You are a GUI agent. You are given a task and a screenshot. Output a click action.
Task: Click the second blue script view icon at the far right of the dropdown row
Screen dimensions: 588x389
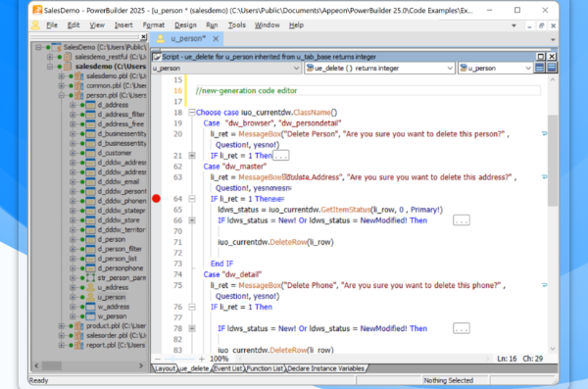click(x=551, y=68)
